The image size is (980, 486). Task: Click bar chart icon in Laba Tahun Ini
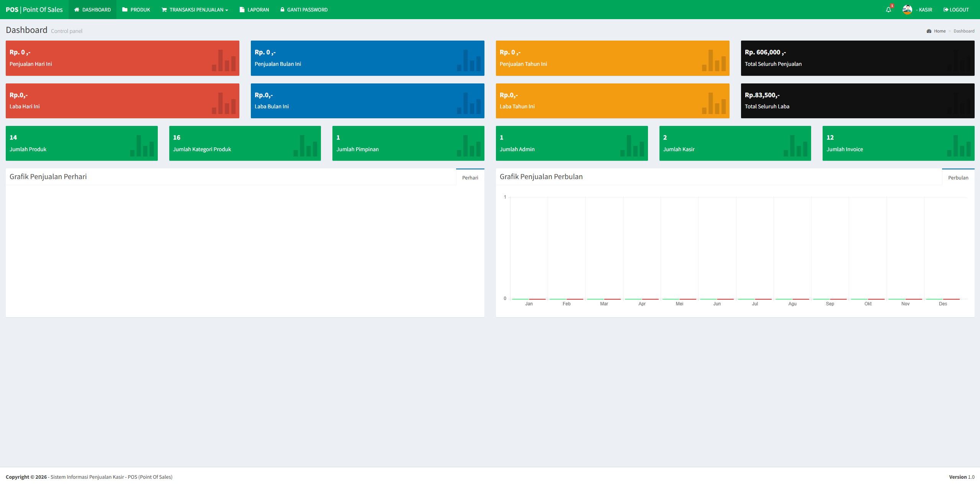tap(714, 103)
